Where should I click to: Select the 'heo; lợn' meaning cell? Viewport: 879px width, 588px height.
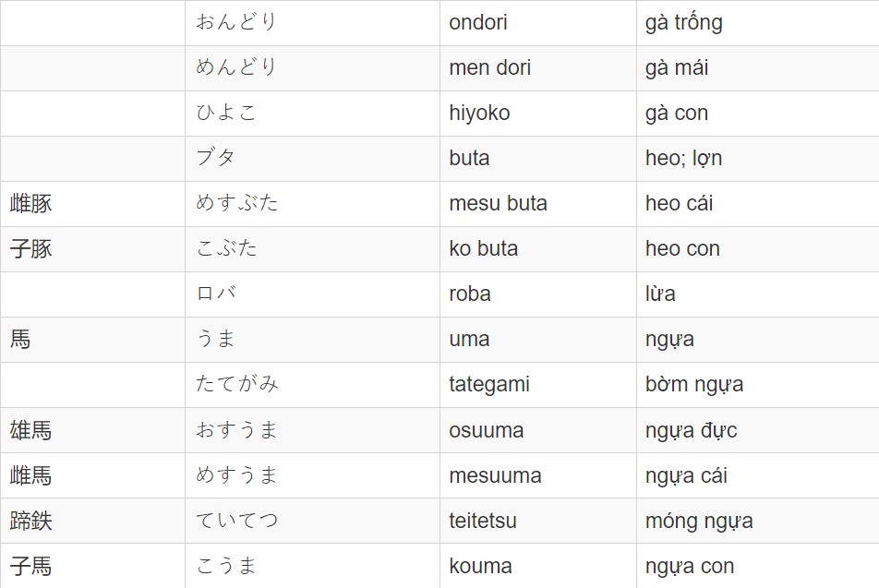click(758, 159)
